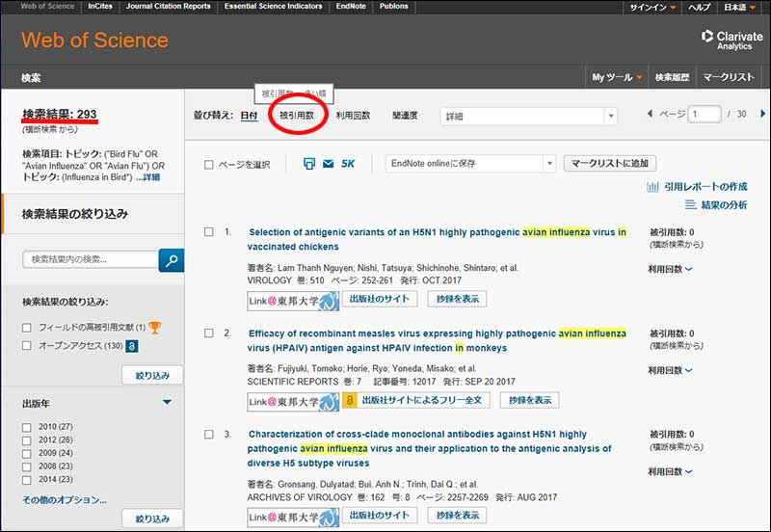771x532 pixels.
Task: Open 結果の分析 link
Action: [x=724, y=204]
